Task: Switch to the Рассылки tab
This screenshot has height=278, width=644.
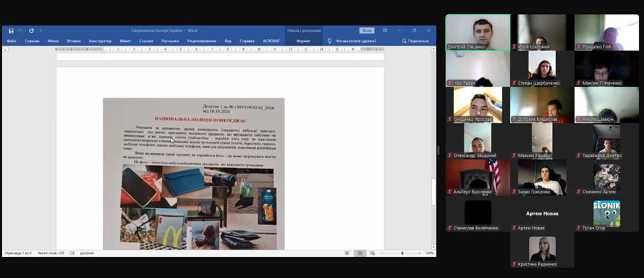Action: [x=170, y=41]
